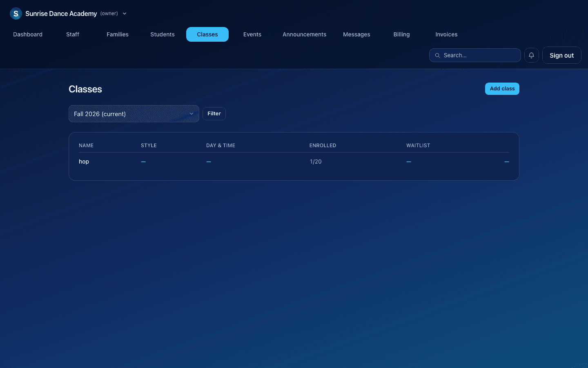
Task: Click the WAITLIST column header
Action: pyautogui.click(x=418, y=146)
